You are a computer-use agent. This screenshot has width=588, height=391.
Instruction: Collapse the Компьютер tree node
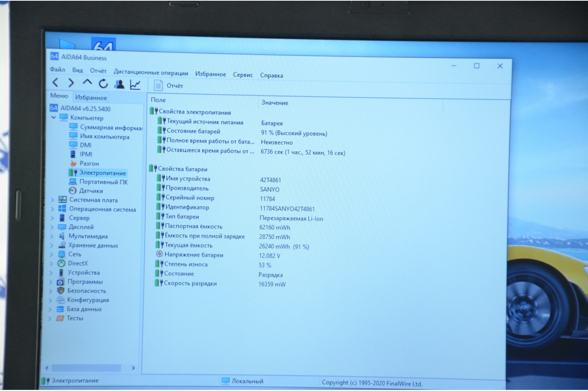[x=53, y=117]
